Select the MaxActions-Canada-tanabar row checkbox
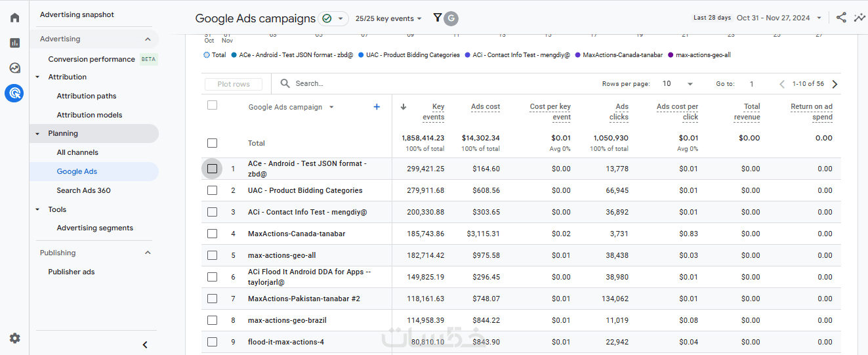This screenshot has height=355, width=868. (x=212, y=234)
